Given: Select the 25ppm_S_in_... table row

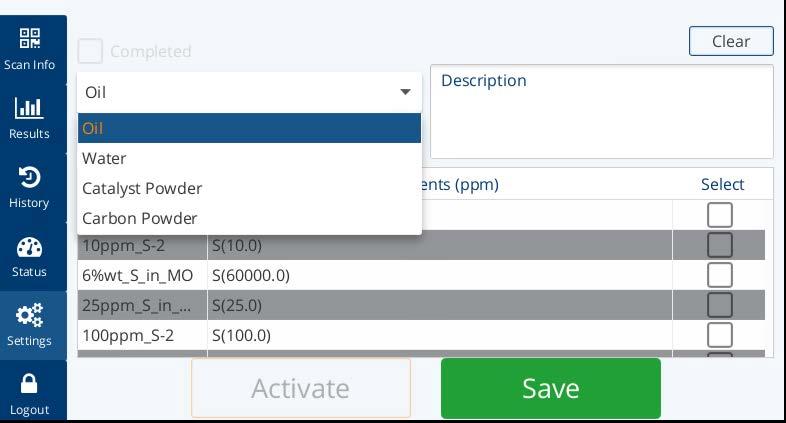Looking at the screenshot, I should tap(421, 305).
